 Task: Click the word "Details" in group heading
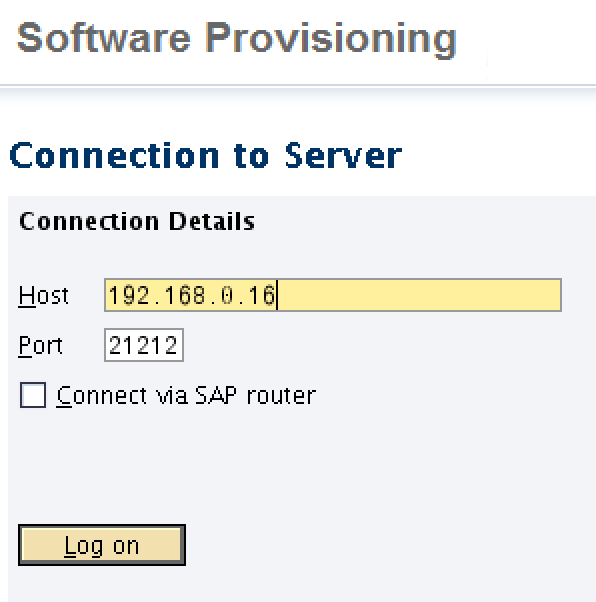212,221
